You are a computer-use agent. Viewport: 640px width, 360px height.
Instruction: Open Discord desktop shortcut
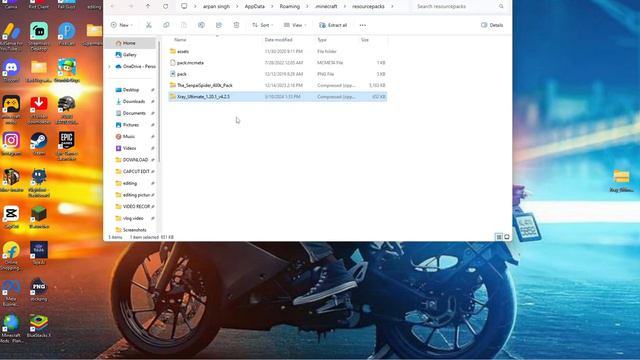pos(11,71)
